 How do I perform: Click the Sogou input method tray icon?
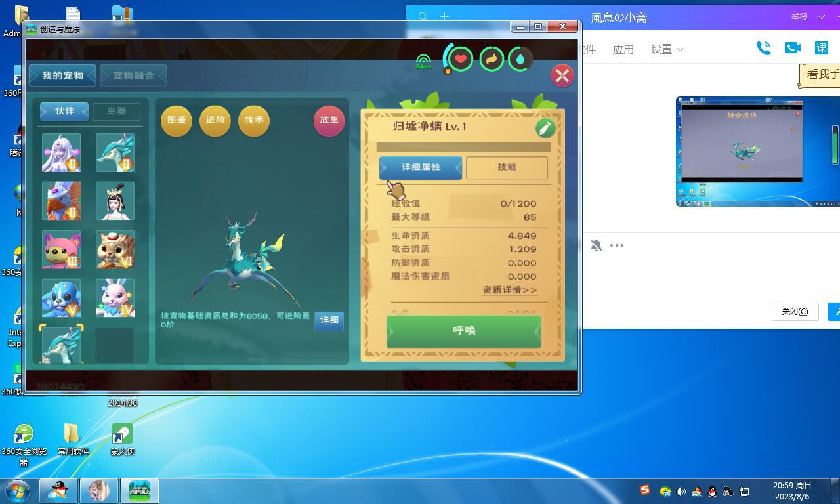(645, 490)
